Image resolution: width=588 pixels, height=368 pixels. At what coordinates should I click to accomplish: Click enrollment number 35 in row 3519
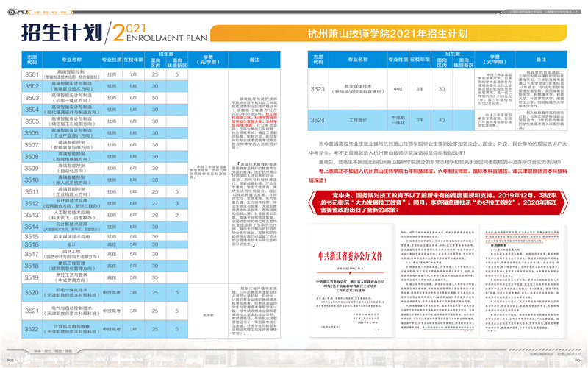tap(155, 277)
